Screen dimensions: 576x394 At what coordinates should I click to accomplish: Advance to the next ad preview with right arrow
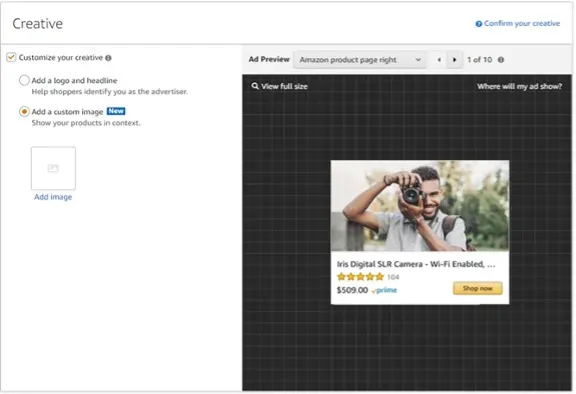pyautogui.click(x=454, y=60)
